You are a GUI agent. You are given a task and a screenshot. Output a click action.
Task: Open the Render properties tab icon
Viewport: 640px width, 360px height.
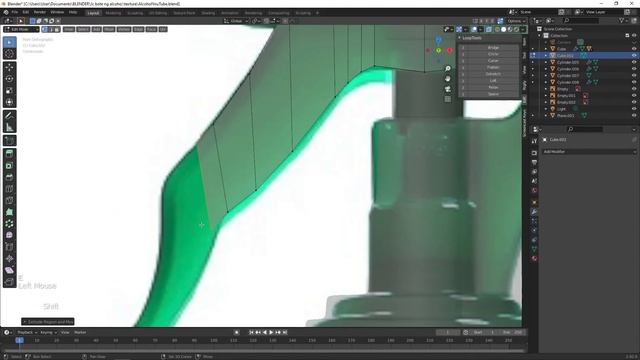pos(534,153)
